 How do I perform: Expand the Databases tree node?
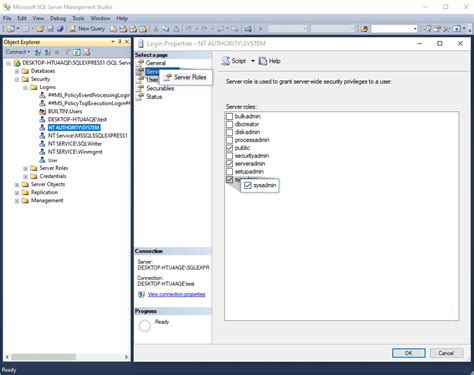click(17, 71)
